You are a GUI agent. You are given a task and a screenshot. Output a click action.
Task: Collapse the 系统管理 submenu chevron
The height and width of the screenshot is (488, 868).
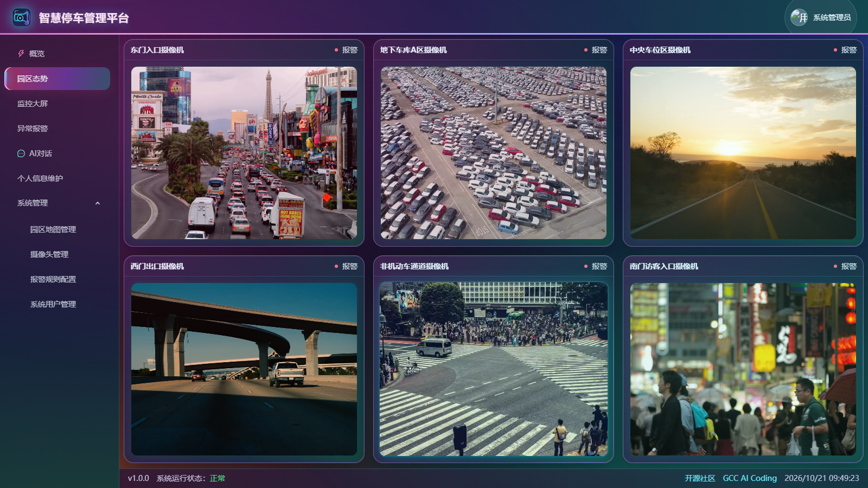tap(98, 203)
